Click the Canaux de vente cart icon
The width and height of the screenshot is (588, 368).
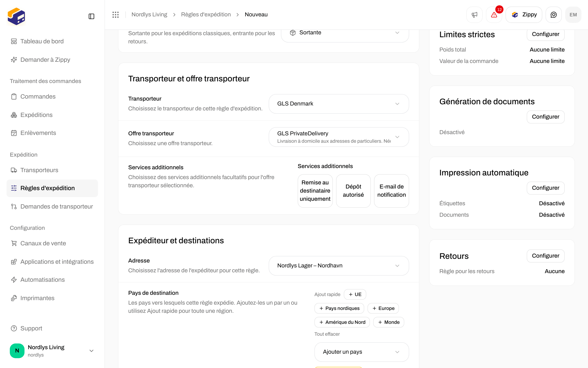click(14, 243)
